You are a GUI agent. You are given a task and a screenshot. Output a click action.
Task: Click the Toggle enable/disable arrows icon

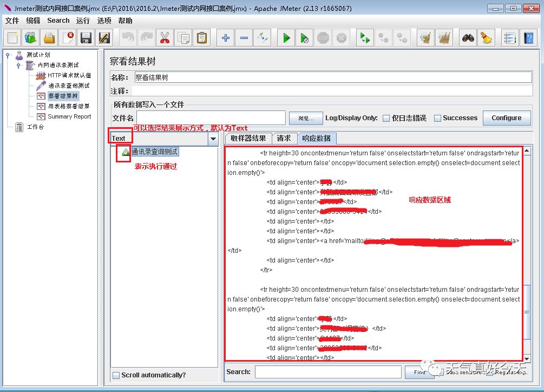tap(263, 38)
